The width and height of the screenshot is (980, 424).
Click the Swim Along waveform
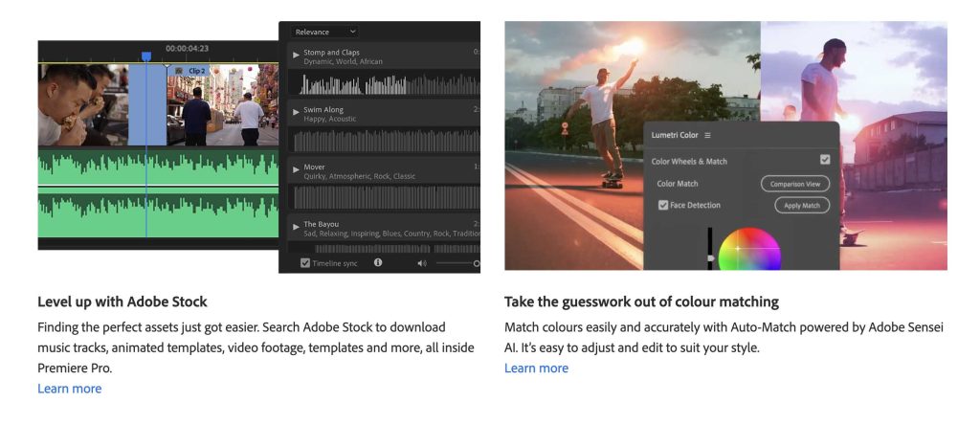pos(384,140)
